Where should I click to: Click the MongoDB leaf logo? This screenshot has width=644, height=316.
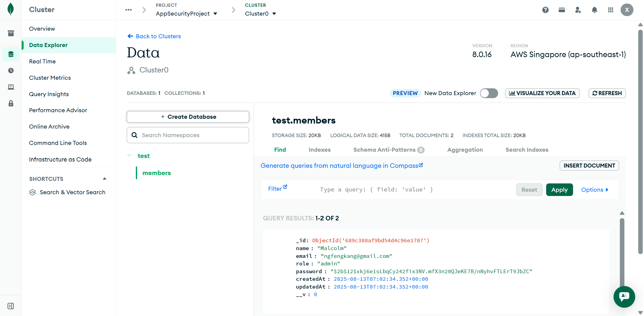[x=11, y=9]
